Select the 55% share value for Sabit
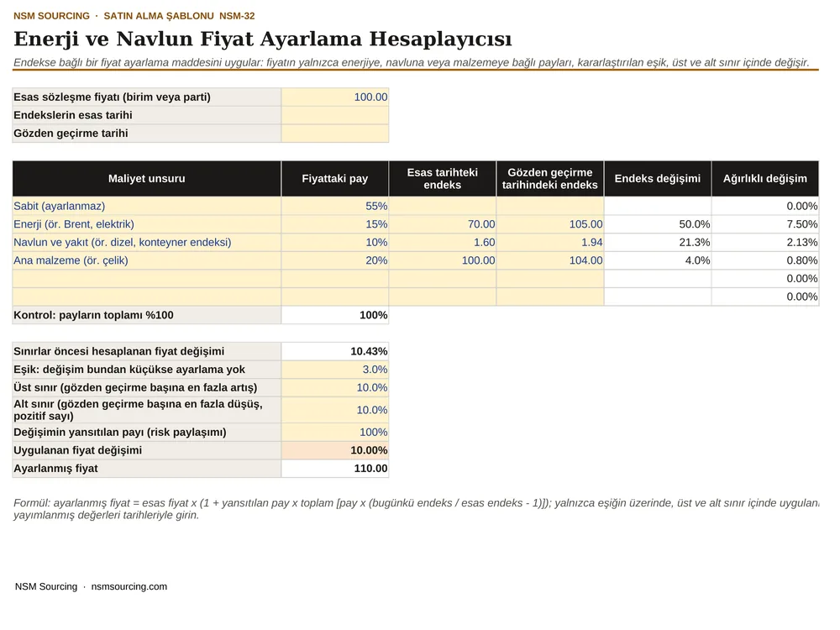 (x=335, y=207)
